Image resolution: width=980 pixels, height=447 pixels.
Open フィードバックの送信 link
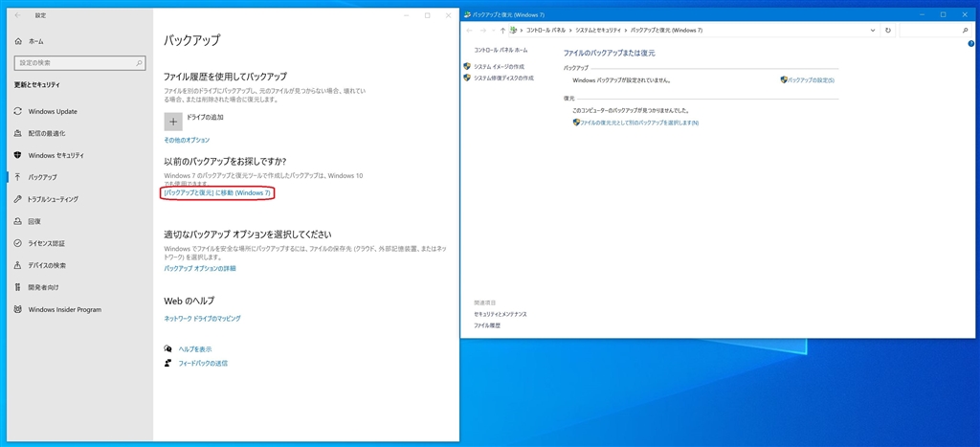(x=203, y=363)
